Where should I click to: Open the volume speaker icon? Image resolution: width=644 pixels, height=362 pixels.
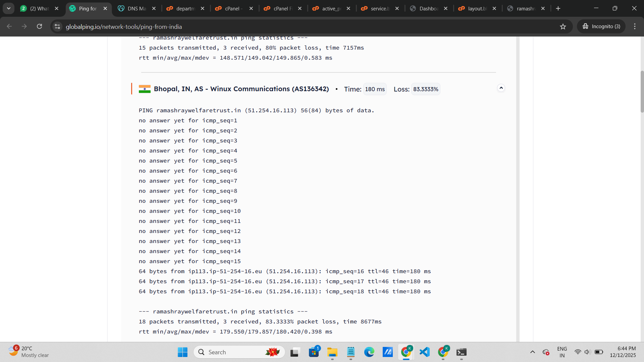(587, 352)
